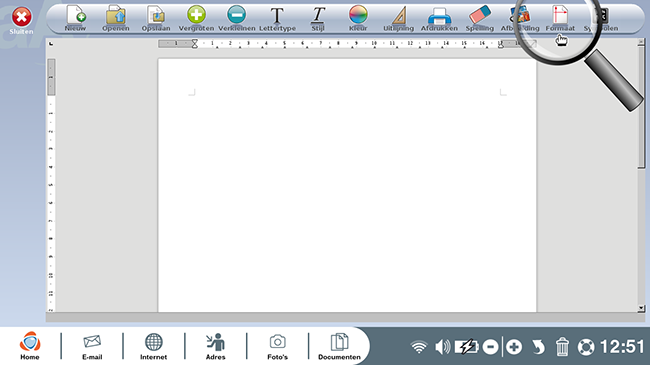Switch to the E-mail section

click(x=92, y=346)
